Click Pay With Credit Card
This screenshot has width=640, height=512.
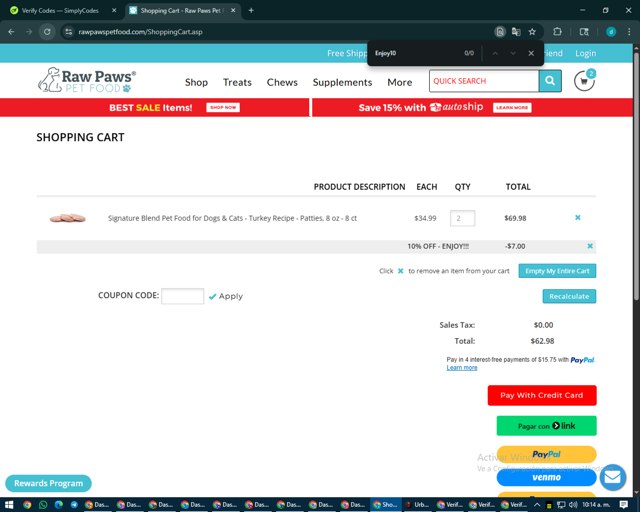(x=542, y=395)
